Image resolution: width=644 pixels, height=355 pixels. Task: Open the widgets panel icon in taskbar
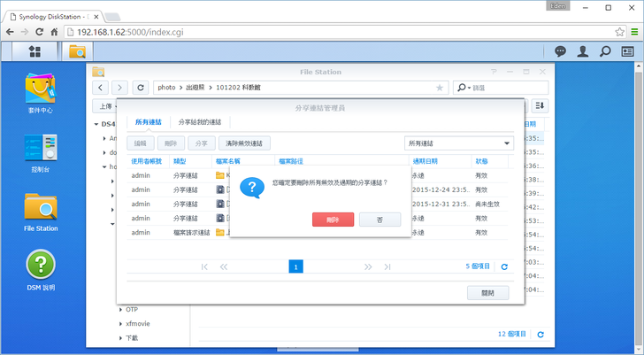(627, 51)
